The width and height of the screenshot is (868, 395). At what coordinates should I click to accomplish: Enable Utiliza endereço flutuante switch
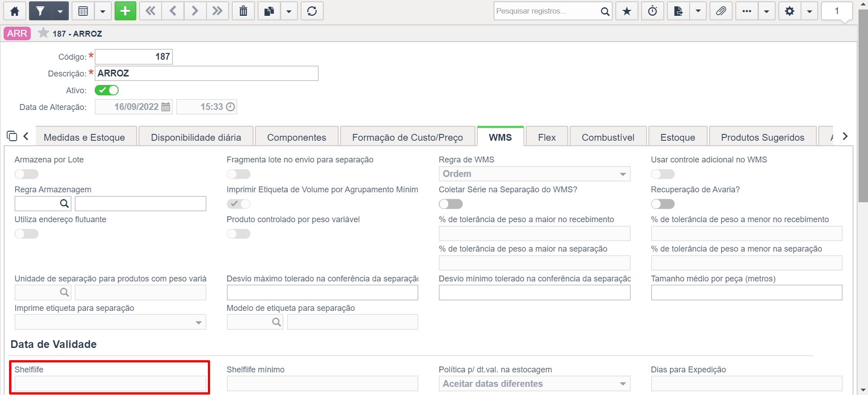tap(26, 234)
